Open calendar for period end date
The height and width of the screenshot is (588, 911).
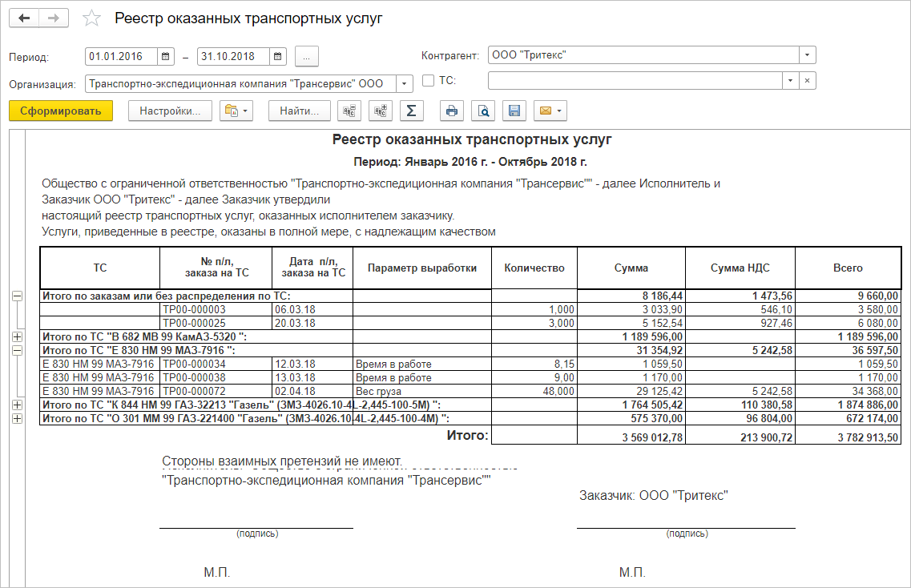[277, 56]
